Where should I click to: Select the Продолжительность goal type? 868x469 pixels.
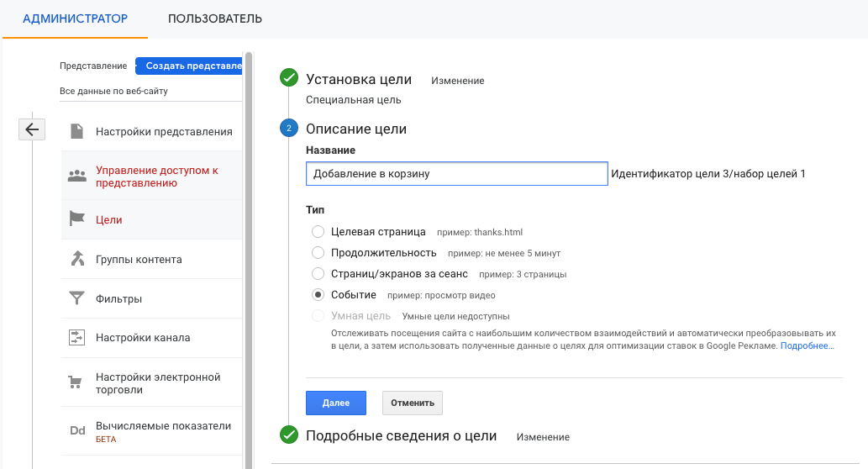pos(318,252)
